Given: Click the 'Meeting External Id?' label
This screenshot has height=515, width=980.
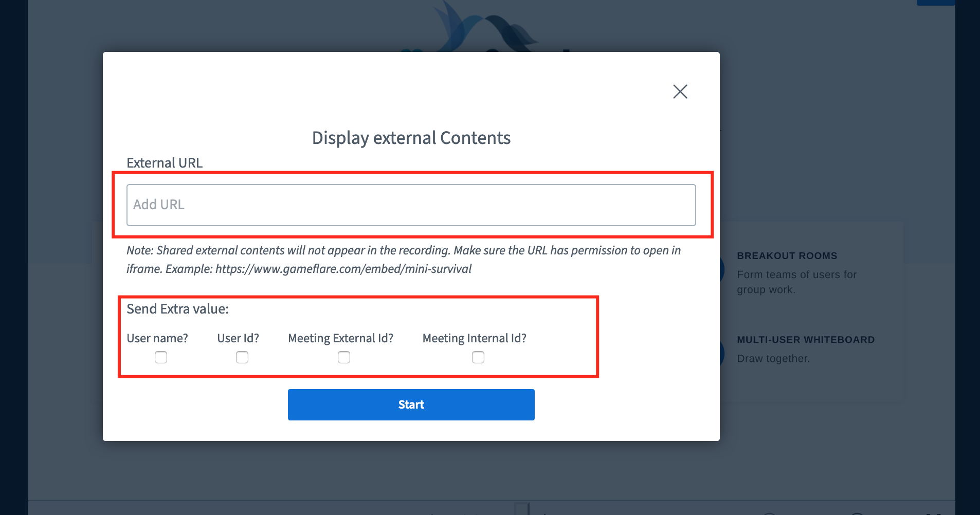Looking at the screenshot, I should [x=340, y=338].
